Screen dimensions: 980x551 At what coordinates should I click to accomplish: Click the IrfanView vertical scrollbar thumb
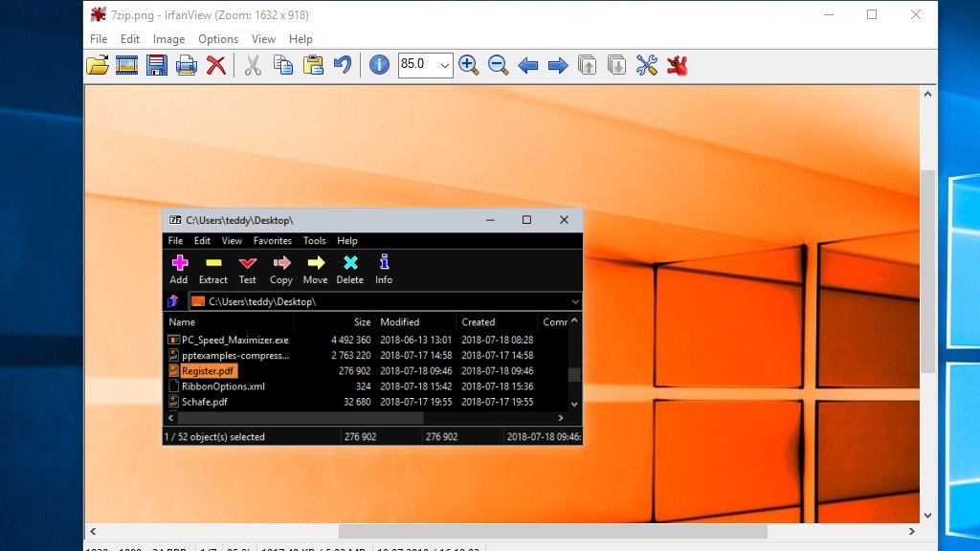(x=927, y=271)
